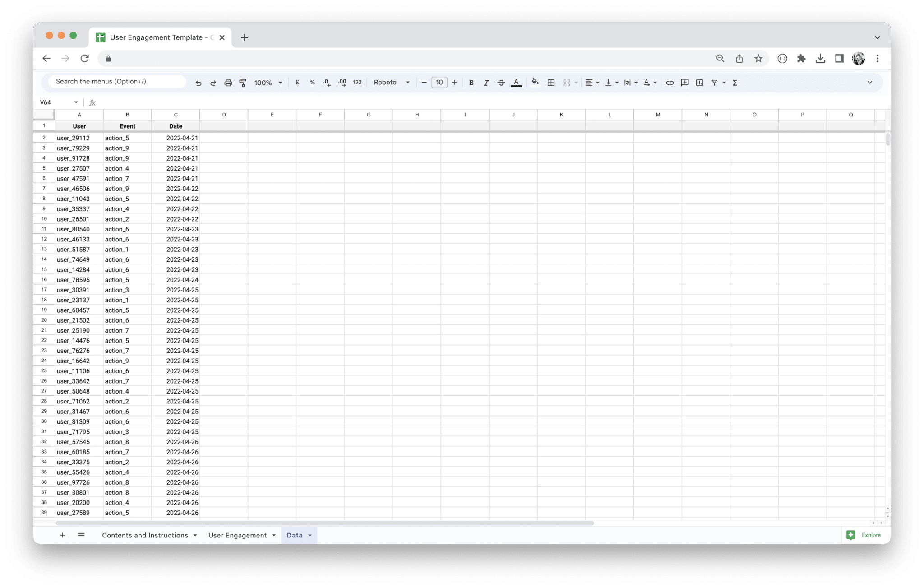
Task: Open the Contents and Instructions sheet
Action: 145,535
